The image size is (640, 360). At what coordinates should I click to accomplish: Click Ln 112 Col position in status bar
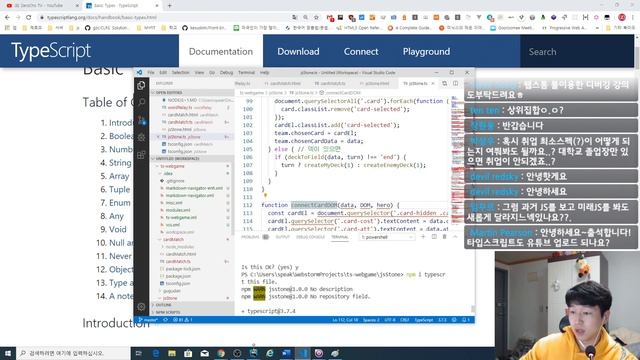[345, 320]
